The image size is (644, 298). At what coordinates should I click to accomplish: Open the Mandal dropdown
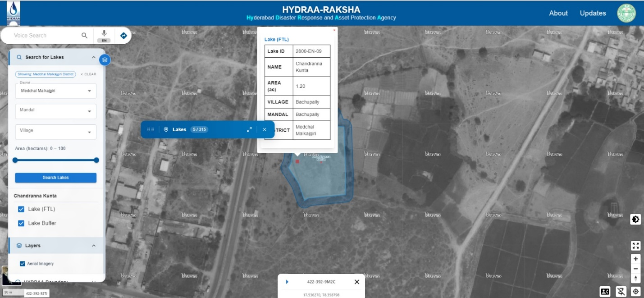(56, 111)
